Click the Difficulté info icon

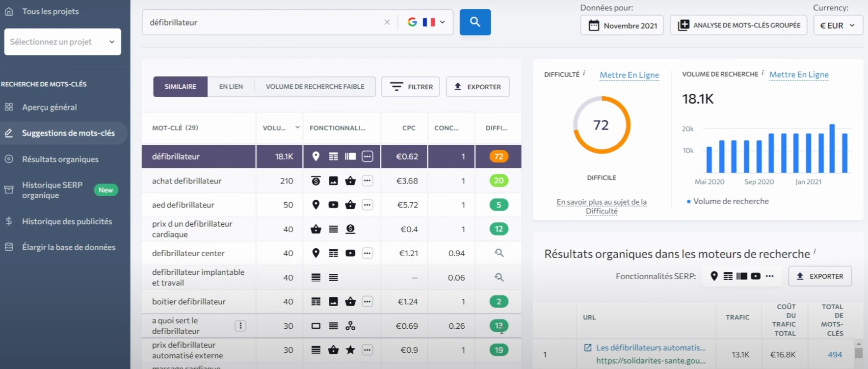pos(584,73)
